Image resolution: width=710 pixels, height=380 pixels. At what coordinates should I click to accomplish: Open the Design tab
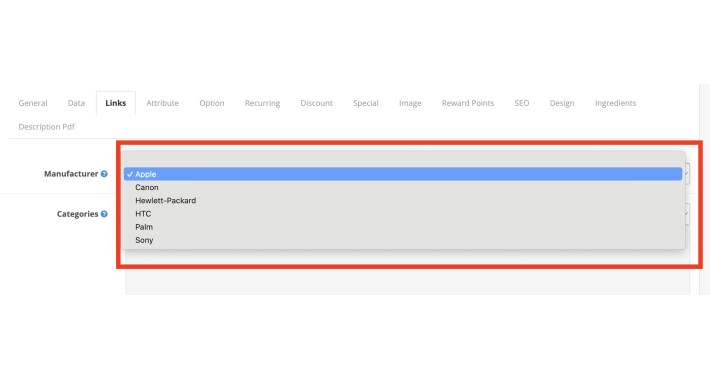click(x=562, y=103)
